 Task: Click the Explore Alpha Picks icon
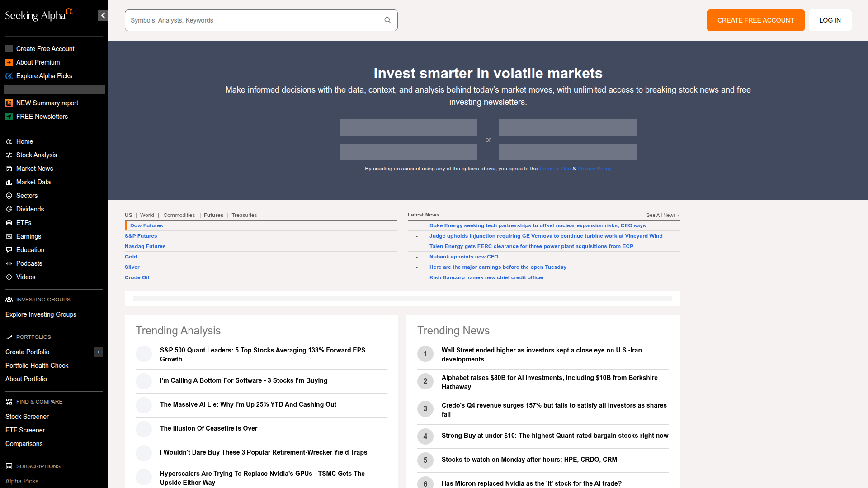pos(9,76)
